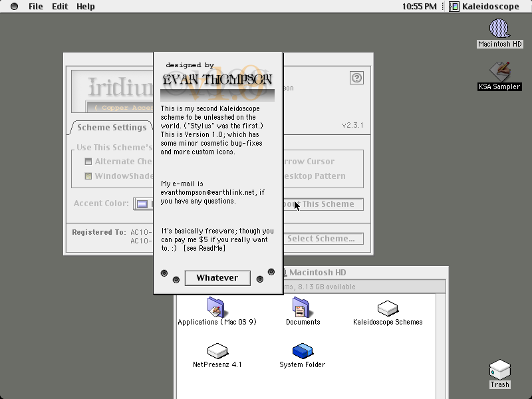Click the help question mark icon
Viewport: 532px width, 399px height.
356,78
